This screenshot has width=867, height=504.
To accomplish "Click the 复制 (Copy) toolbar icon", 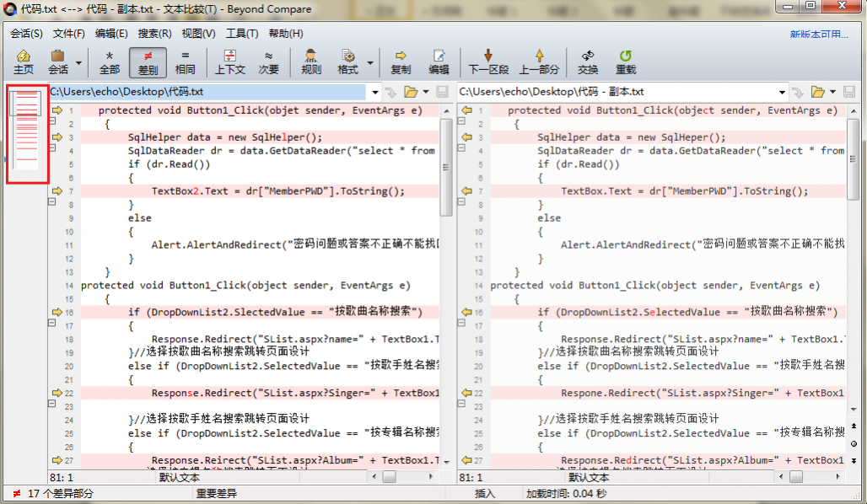I will (401, 62).
